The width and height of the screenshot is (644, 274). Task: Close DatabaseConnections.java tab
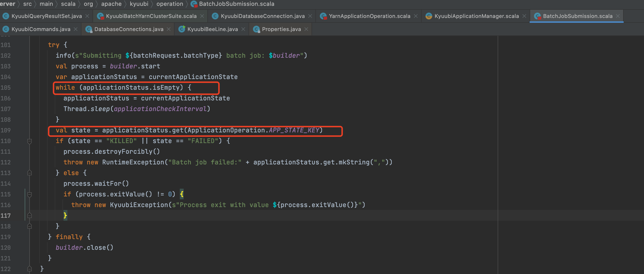169,29
